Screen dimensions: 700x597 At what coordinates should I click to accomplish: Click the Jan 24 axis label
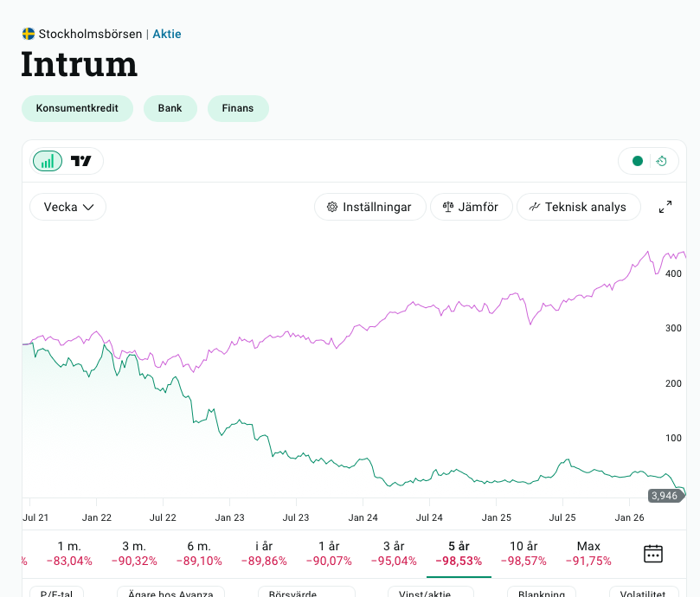click(363, 517)
